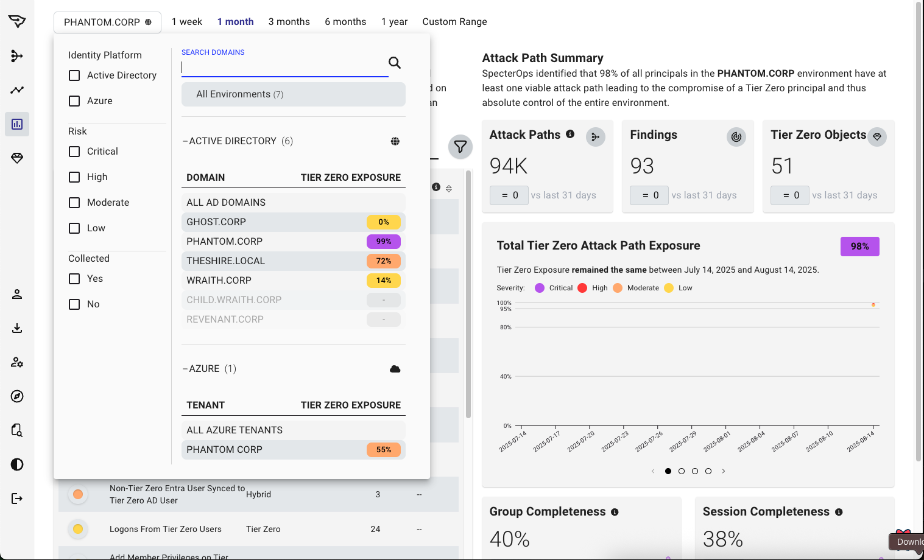Open the user administration gear icon in sidebar
924x560 pixels.
pyautogui.click(x=17, y=363)
